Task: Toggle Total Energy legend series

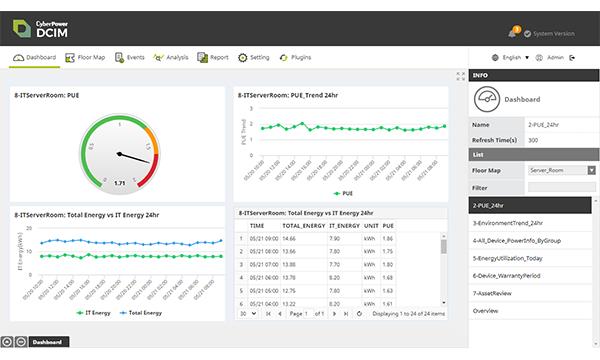Action: [141, 313]
